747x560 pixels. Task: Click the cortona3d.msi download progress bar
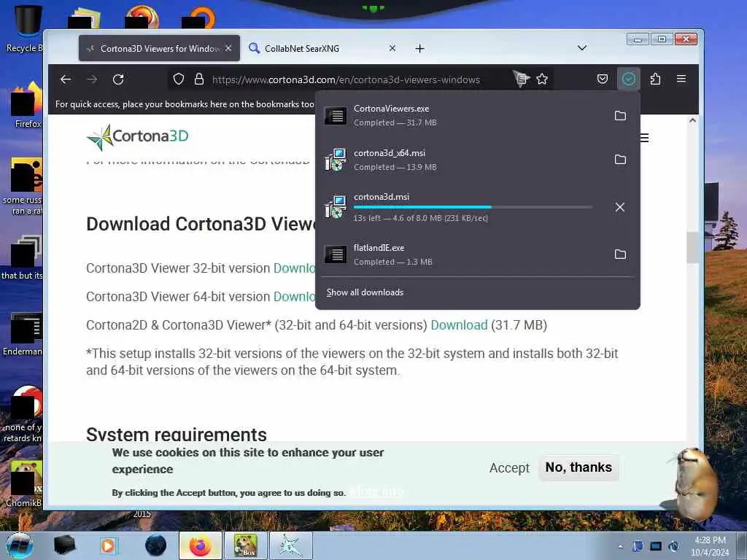click(x=473, y=207)
